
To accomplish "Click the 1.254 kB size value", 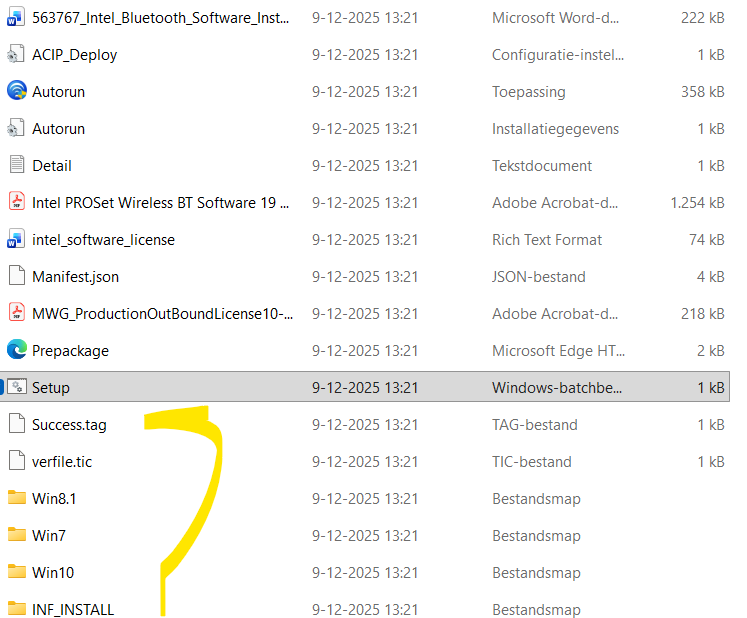I will pos(697,203).
